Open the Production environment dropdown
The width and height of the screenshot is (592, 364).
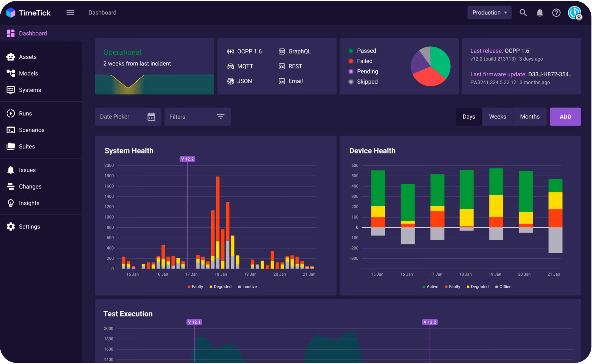tap(490, 13)
